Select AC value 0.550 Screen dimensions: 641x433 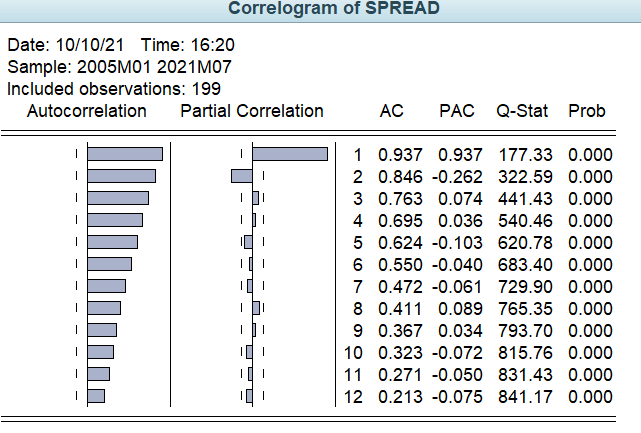pyautogui.click(x=400, y=265)
